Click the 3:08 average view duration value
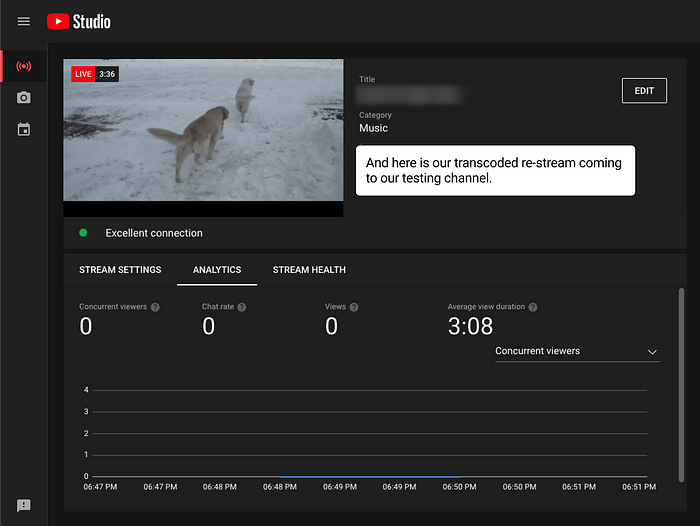The image size is (700, 526). 471,326
